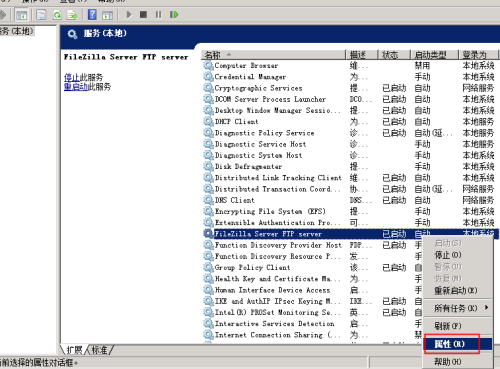The width and height of the screenshot is (500, 369).
Task: Select the Diagnostic Service Host row
Action: tap(350, 144)
